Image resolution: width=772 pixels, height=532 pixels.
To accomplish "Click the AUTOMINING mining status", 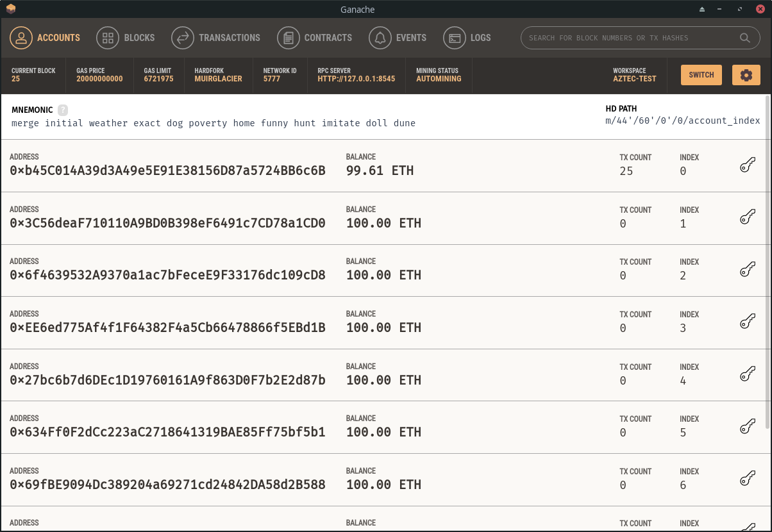I will [x=438, y=79].
